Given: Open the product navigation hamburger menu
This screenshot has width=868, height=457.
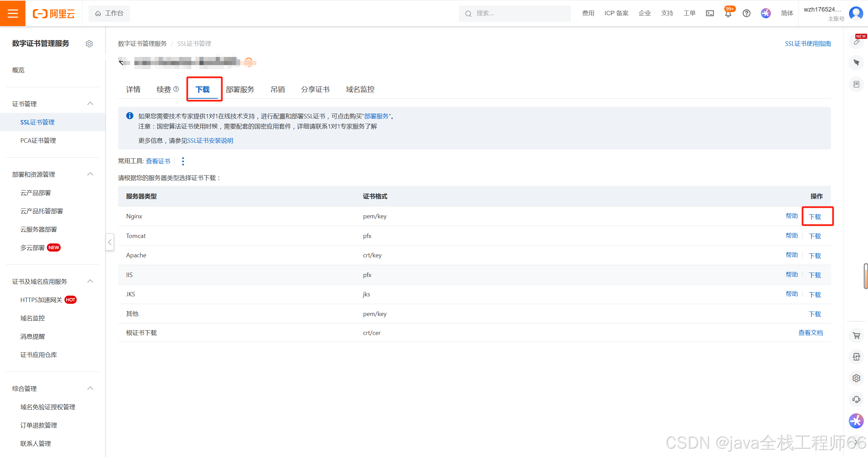Looking at the screenshot, I should point(13,13).
